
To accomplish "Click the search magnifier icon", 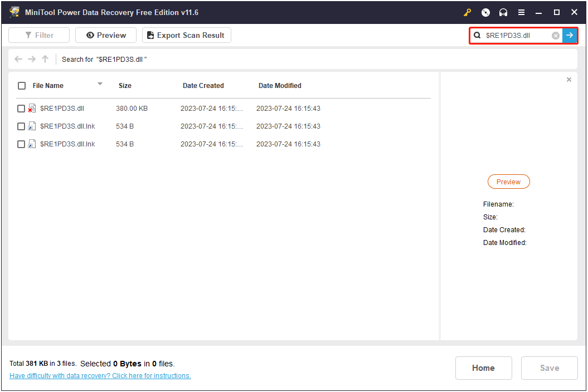I will [x=477, y=35].
